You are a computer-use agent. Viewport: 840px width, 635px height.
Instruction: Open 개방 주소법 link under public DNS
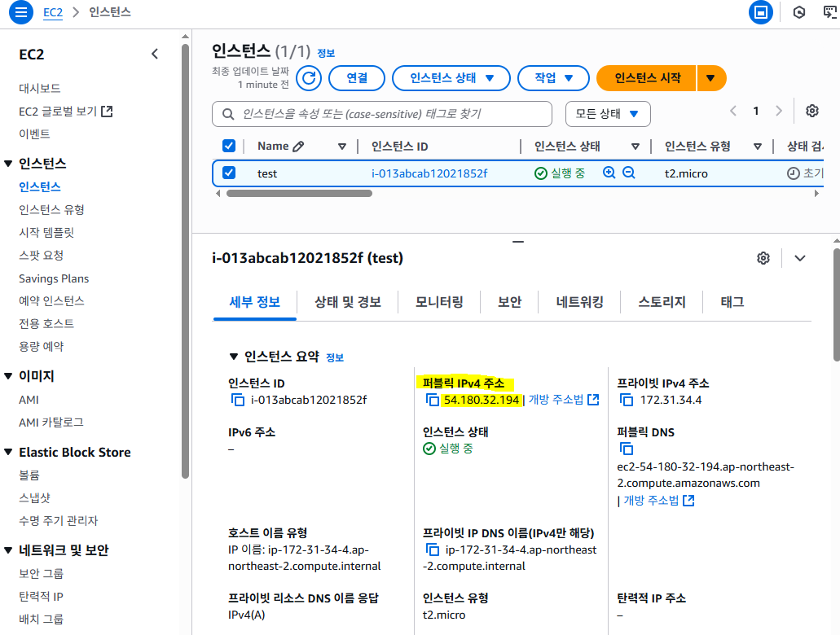pyautogui.click(x=659, y=501)
